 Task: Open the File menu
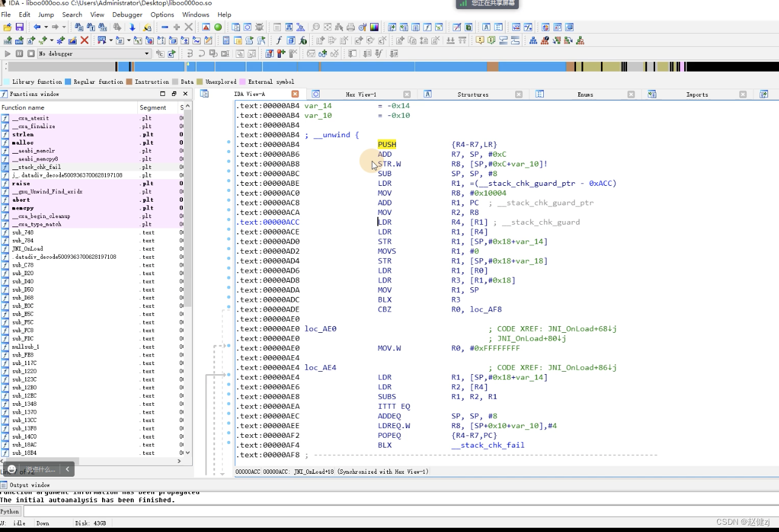pos(6,15)
